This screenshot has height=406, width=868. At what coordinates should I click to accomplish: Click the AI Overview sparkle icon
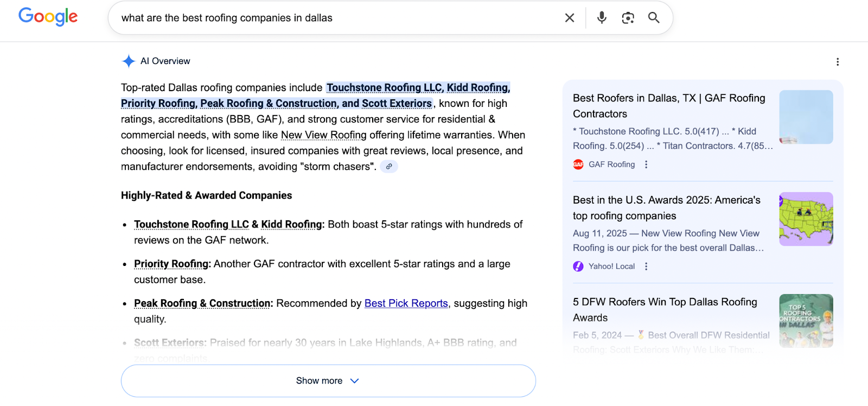pos(129,61)
